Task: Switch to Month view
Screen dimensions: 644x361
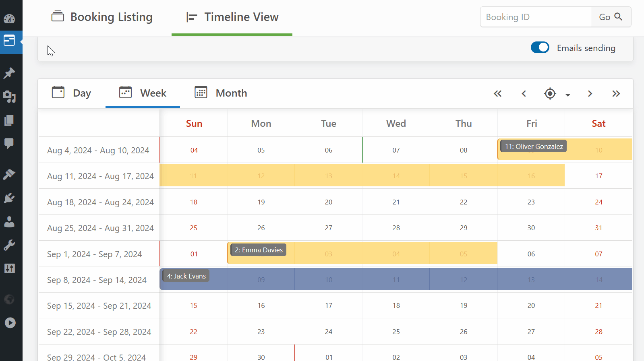Action: 221,93
